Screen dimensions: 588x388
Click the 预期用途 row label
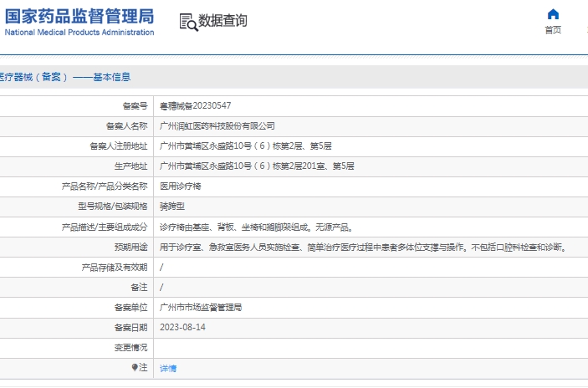click(130, 247)
